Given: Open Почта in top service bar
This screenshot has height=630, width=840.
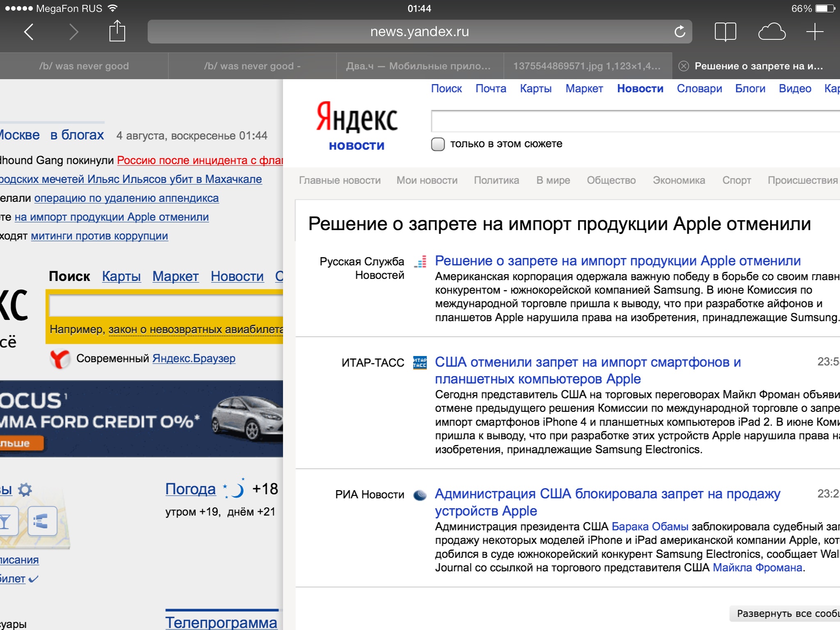Looking at the screenshot, I should click(x=491, y=89).
